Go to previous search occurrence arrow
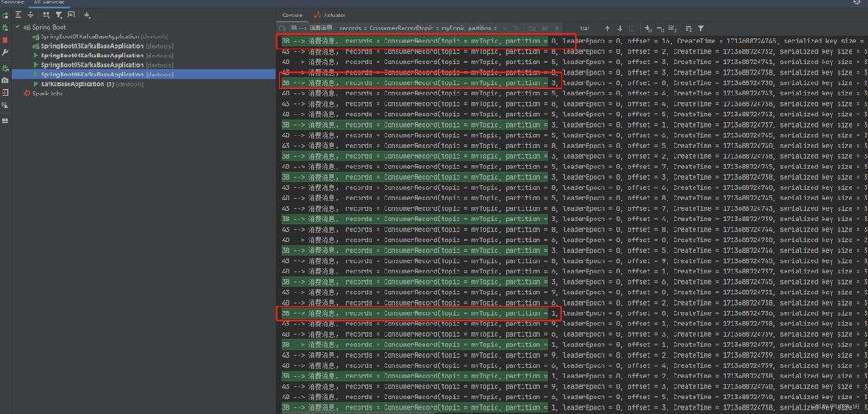 [x=608, y=29]
